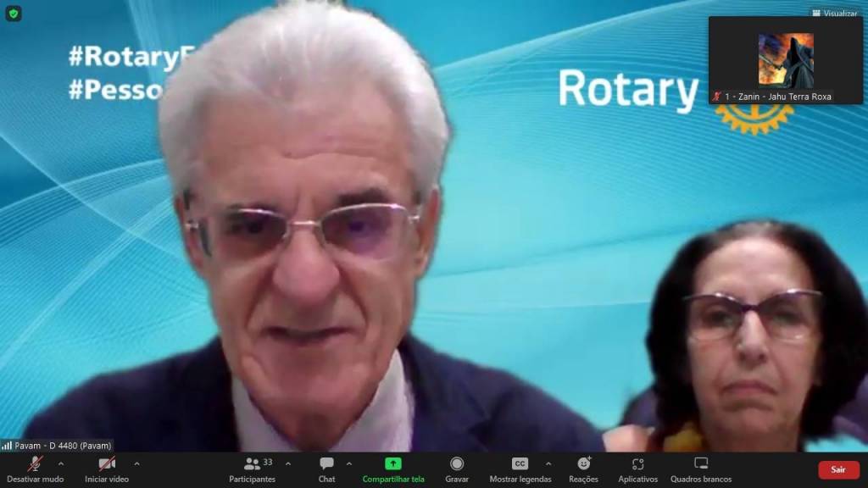Expand the arrow next to Participantes
The width and height of the screenshot is (868, 488).
pyautogui.click(x=288, y=463)
